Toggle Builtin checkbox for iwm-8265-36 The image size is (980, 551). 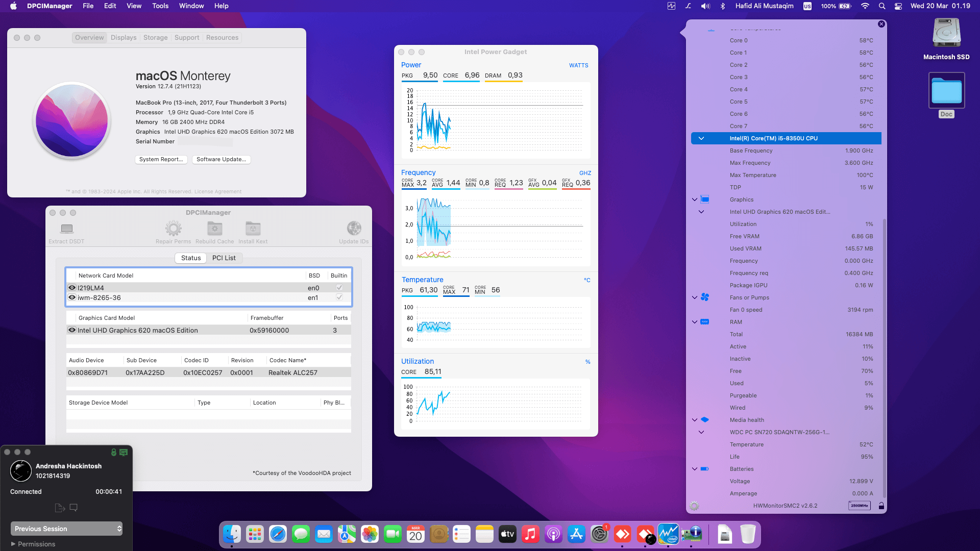pos(339,297)
